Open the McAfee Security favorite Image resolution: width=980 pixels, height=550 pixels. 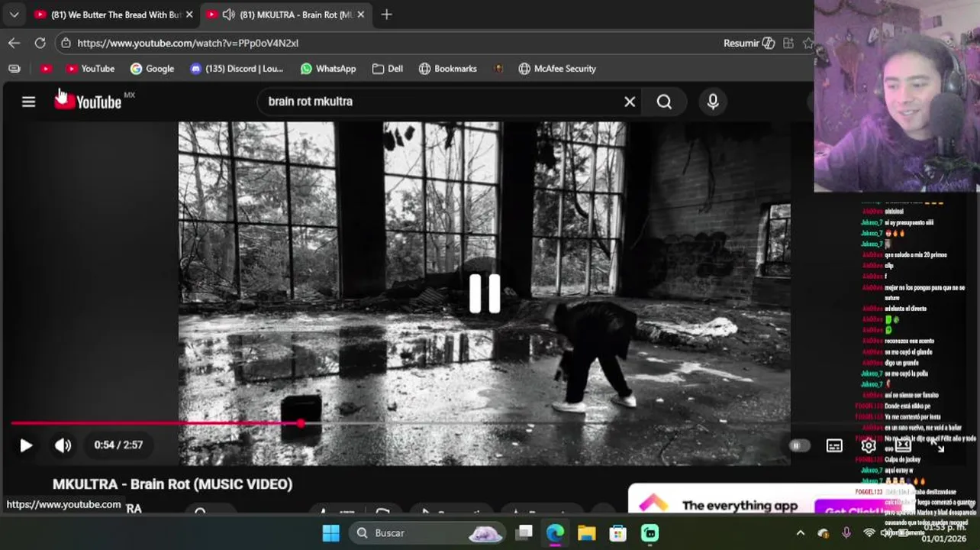click(557, 69)
